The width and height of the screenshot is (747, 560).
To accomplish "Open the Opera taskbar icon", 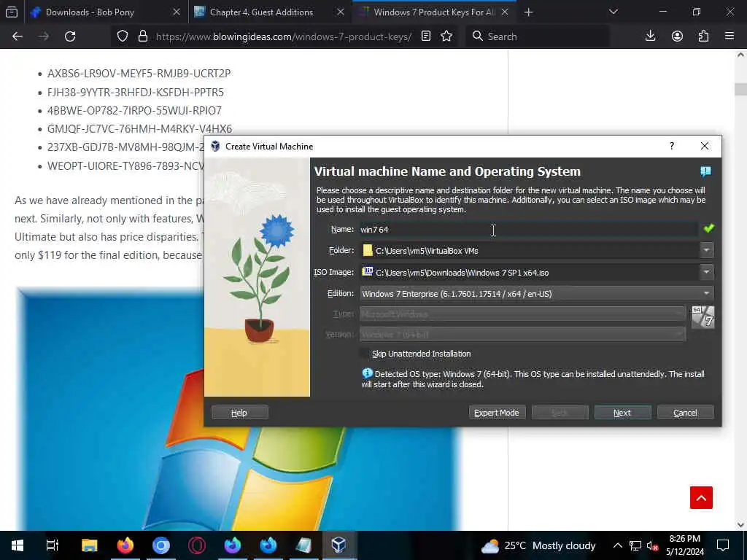I will click(x=197, y=545).
